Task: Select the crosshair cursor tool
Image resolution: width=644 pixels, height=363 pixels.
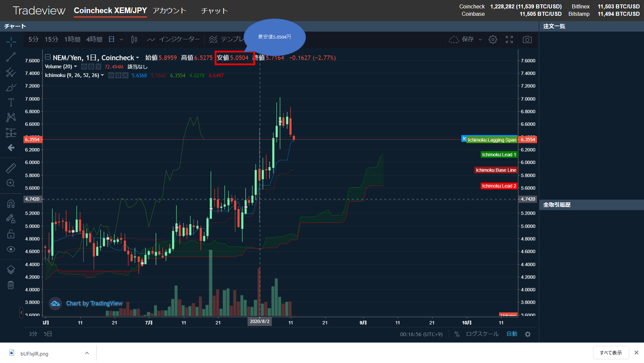Action: pos(11,42)
